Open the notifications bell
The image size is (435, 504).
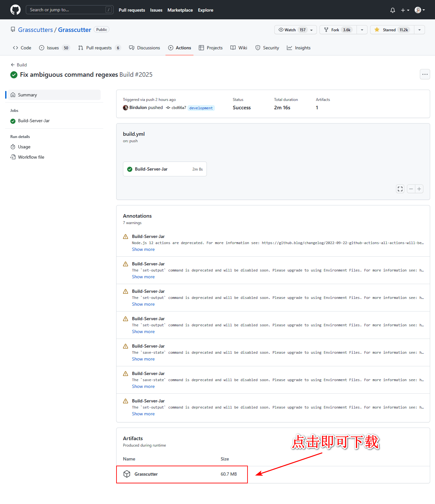click(392, 10)
